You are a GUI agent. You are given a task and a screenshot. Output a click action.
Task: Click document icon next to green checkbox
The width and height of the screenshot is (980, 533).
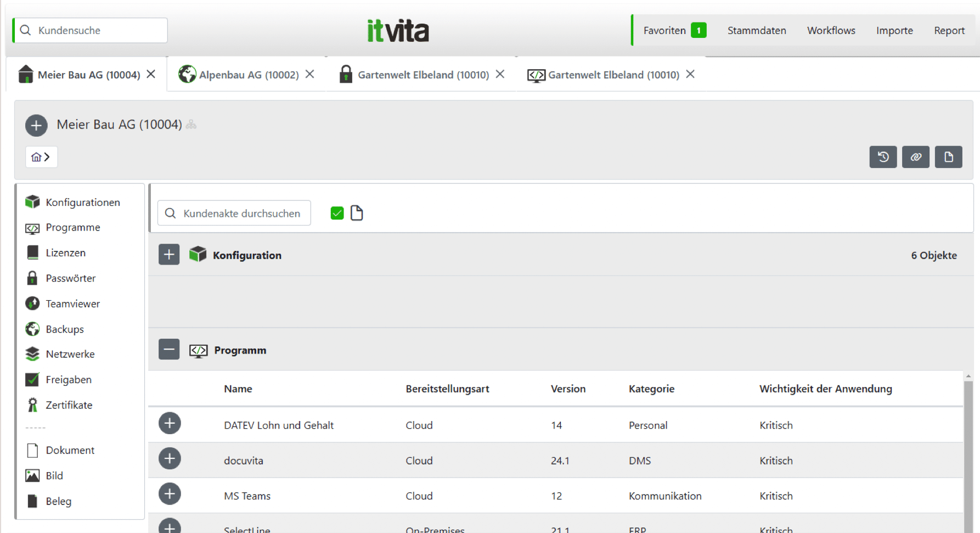tap(357, 213)
